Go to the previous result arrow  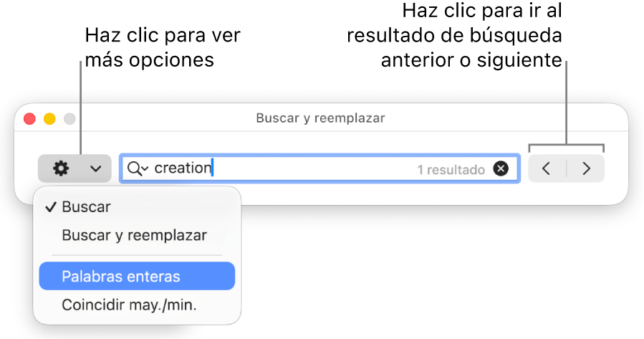tap(547, 169)
